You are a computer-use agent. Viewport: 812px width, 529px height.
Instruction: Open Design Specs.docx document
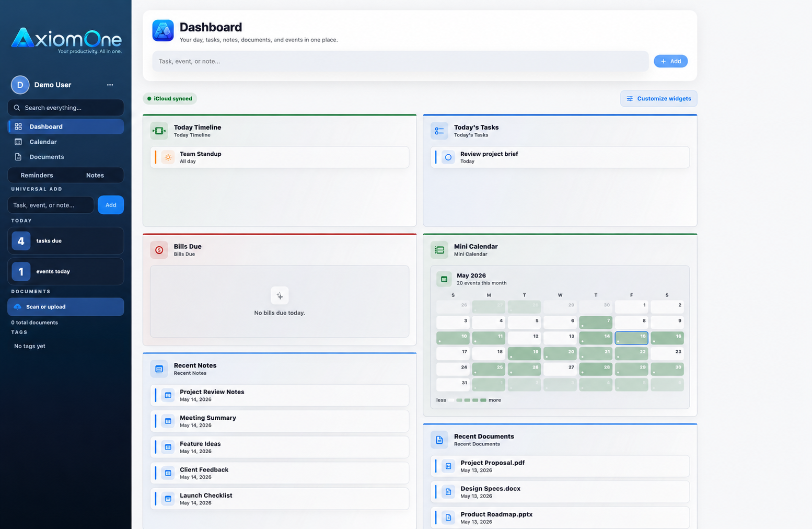tap(560, 492)
